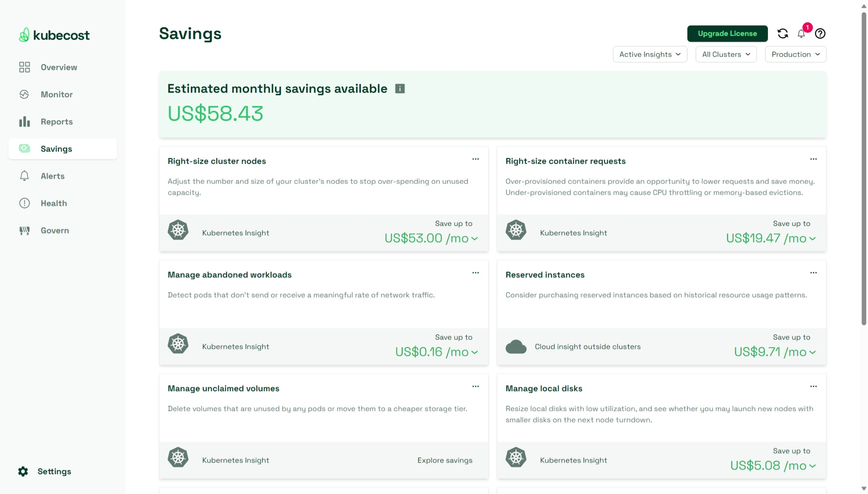Open Reports via its bar-chart icon
Image resolution: width=868 pixels, height=494 pixels.
coord(24,122)
